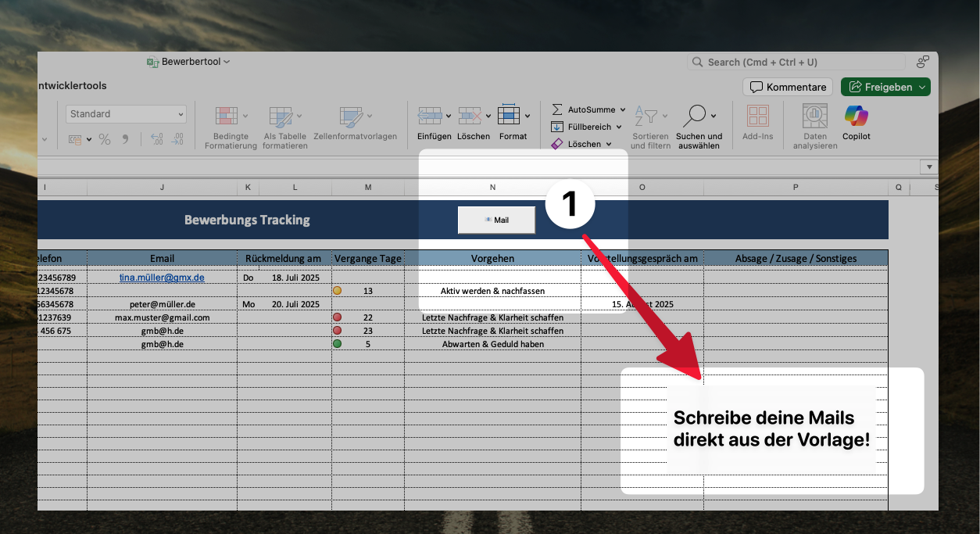
Task: Expand the Einfügen dropdown arrow
Action: point(449,116)
